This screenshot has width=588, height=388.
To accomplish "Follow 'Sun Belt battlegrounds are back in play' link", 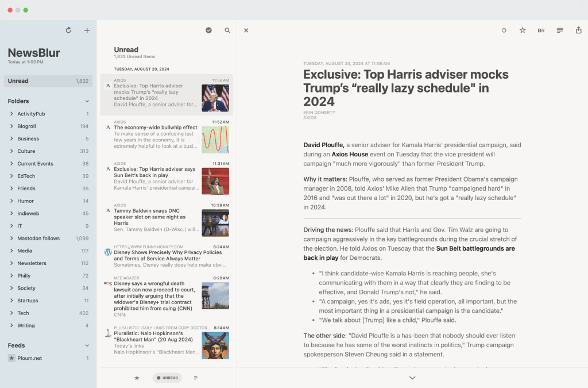I will point(409,253).
